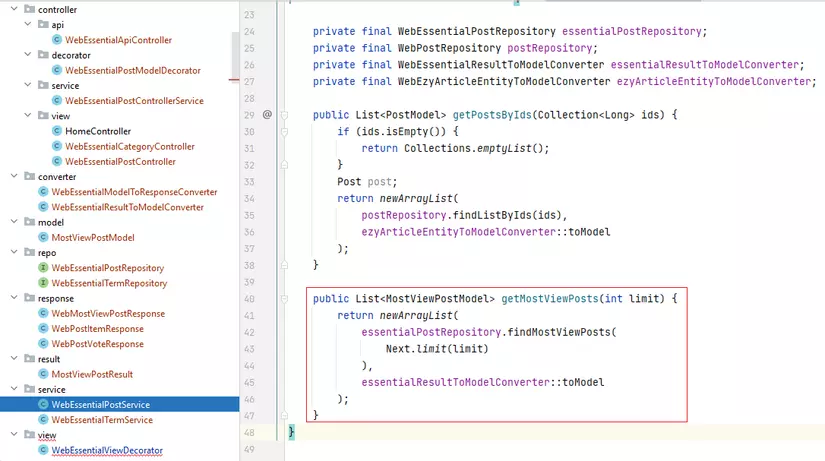Select WebEssentialResultToModelConverter file

point(127,207)
